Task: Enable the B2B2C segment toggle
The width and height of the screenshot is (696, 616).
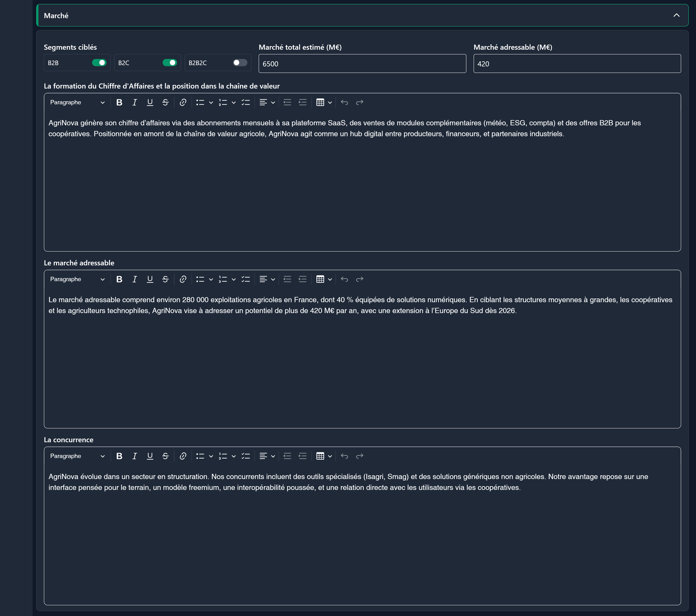Action: 240,63
